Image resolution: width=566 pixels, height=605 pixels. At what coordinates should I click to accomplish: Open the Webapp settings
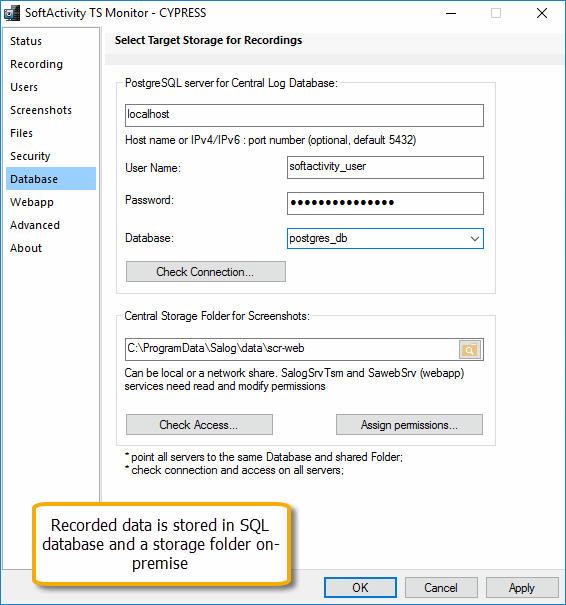pos(32,202)
